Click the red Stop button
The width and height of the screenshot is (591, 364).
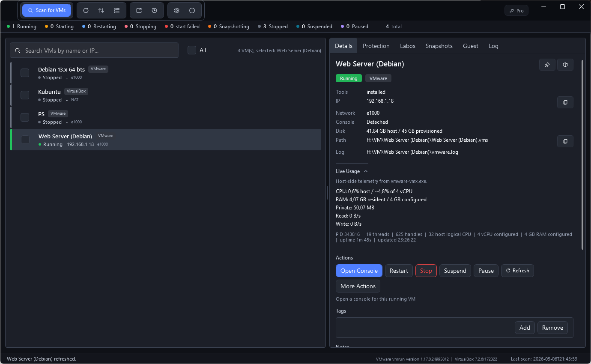[426, 271]
